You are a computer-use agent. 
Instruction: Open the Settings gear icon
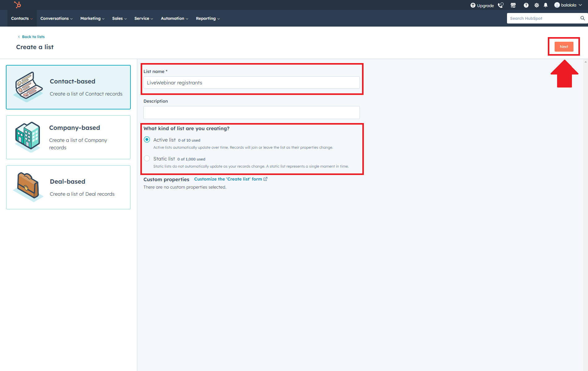(536, 5)
